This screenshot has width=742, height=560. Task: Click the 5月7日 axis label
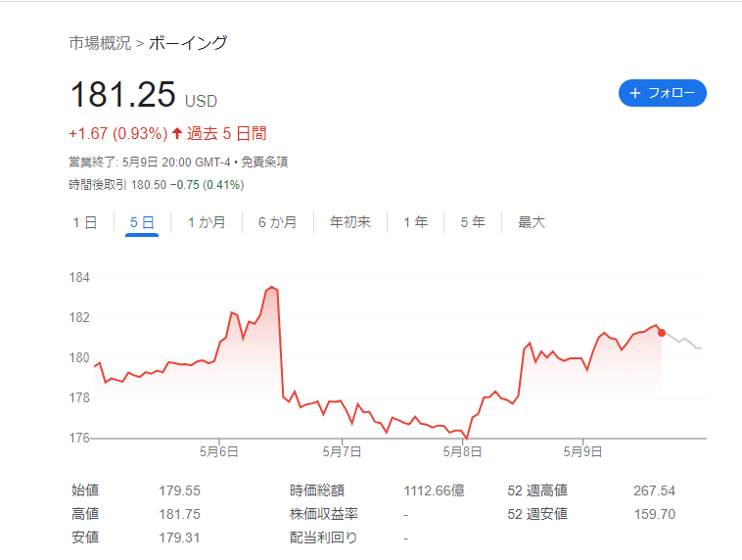tap(342, 451)
